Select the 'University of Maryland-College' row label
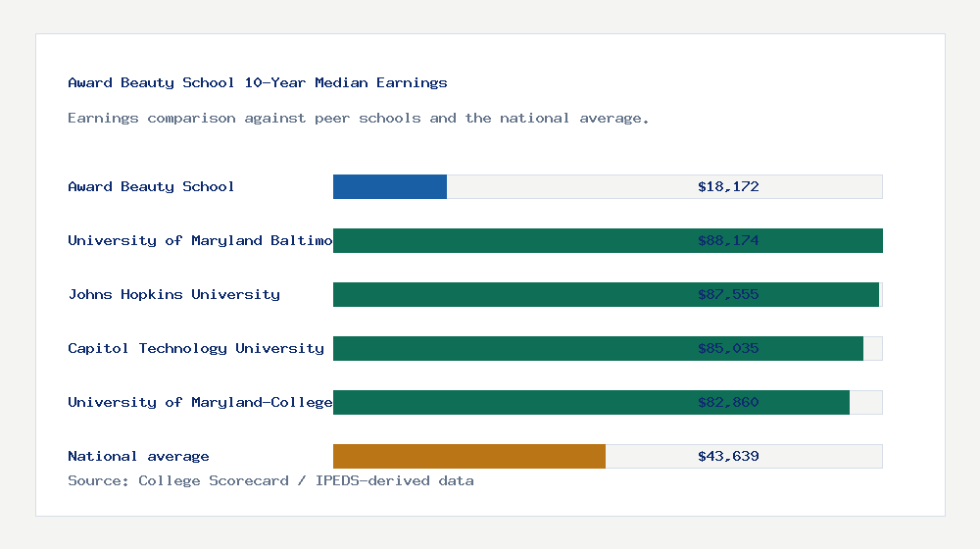 click(200, 402)
